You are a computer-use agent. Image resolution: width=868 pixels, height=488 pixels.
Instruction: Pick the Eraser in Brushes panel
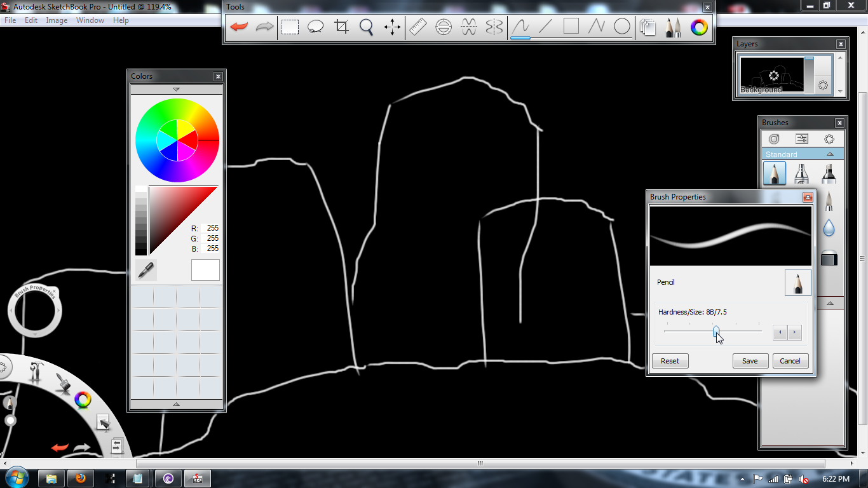point(829,258)
